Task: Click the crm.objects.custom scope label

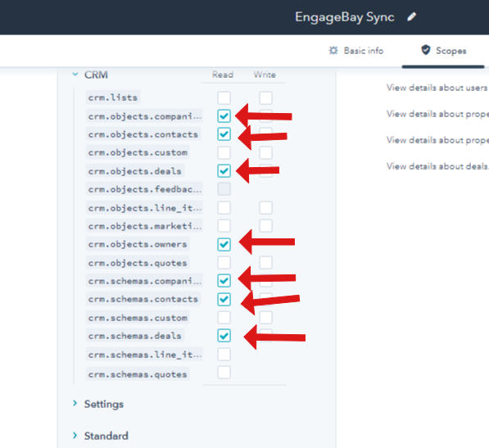Action: pyautogui.click(x=138, y=153)
